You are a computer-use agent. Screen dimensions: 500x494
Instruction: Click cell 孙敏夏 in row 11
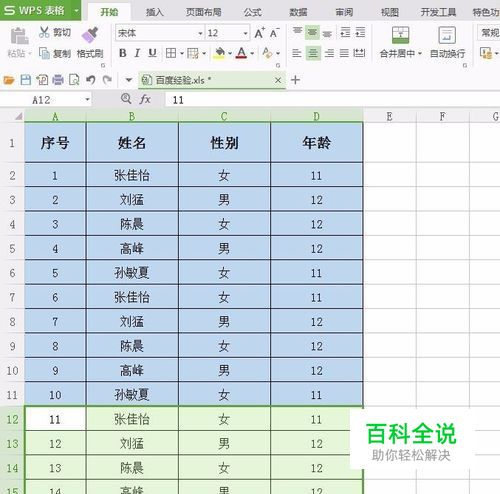(132, 395)
